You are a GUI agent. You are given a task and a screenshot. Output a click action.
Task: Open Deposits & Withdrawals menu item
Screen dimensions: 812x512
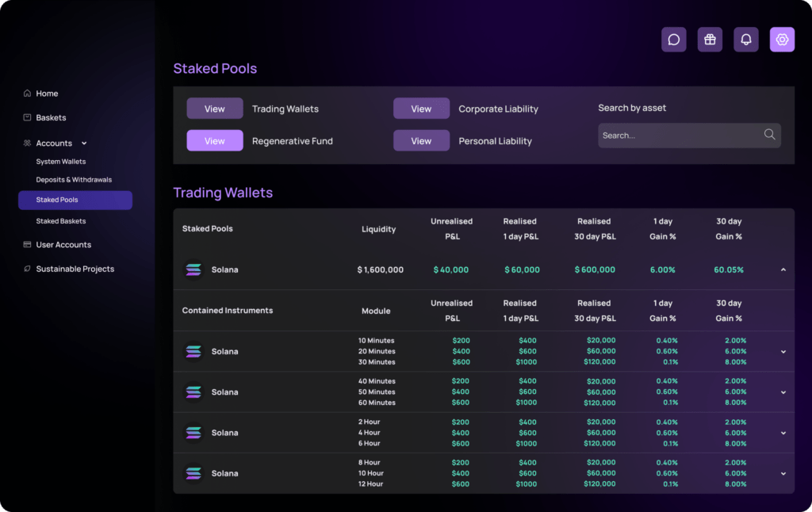point(74,180)
